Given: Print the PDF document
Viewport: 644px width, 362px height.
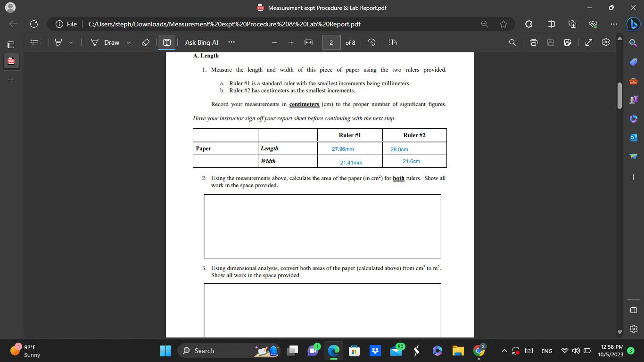Looking at the screenshot, I should pos(533,42).
